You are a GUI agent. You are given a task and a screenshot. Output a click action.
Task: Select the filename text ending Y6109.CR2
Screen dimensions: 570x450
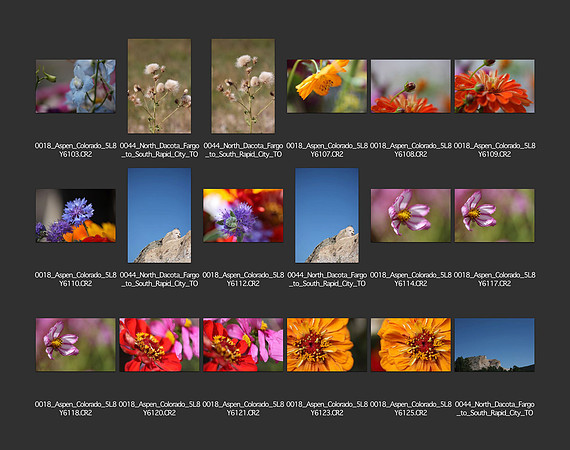pyautogui.click(x=494, y=150)
